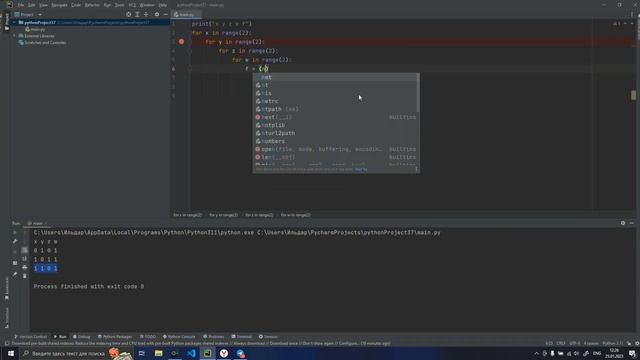This screenshot has height=360, width=640.
Task: Hide the Project panel with minus icon
Action: click(165, 14)
